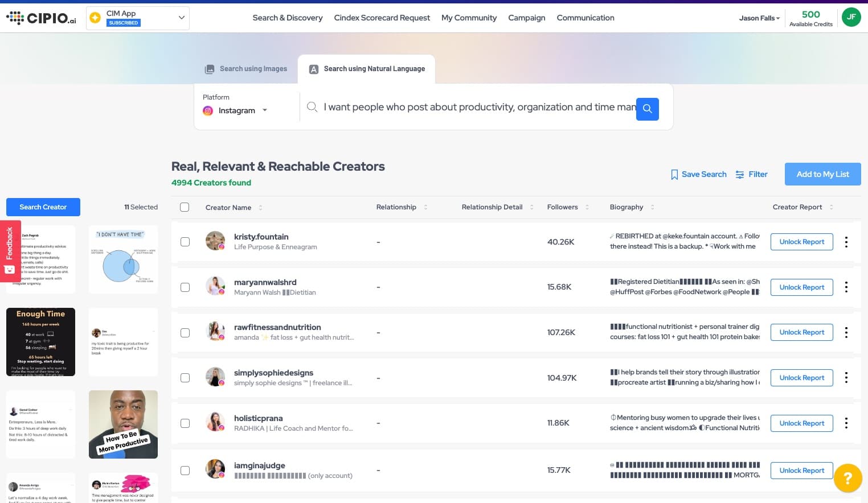
Task: Open the three-dot menu for kristy.fountain
Action: point(846,242)
